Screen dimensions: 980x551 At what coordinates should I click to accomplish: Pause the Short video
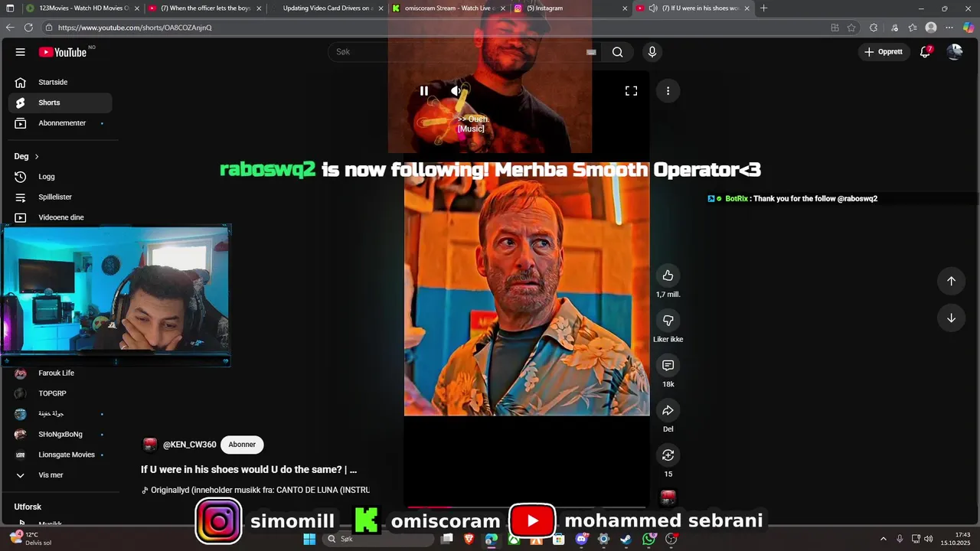[423, 91]
